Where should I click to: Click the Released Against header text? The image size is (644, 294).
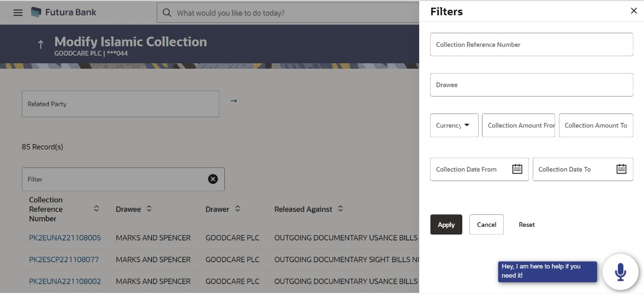(303, 209)
